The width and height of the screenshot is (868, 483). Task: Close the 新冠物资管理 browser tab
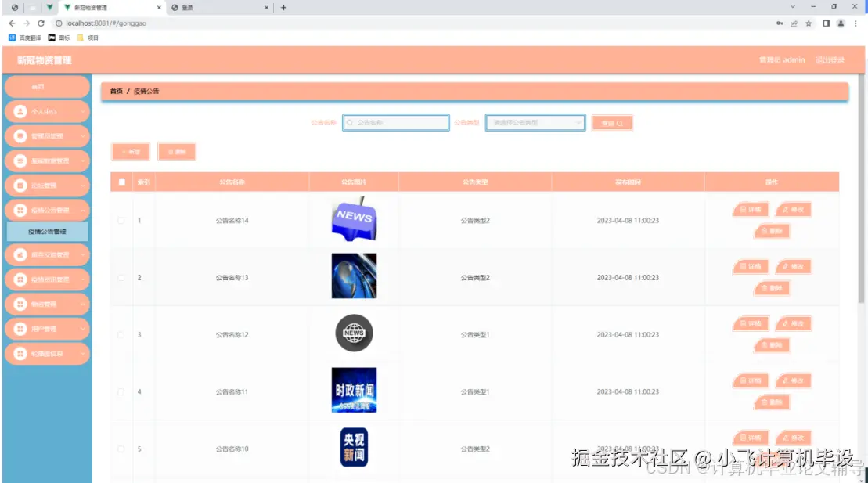point(159,8)
